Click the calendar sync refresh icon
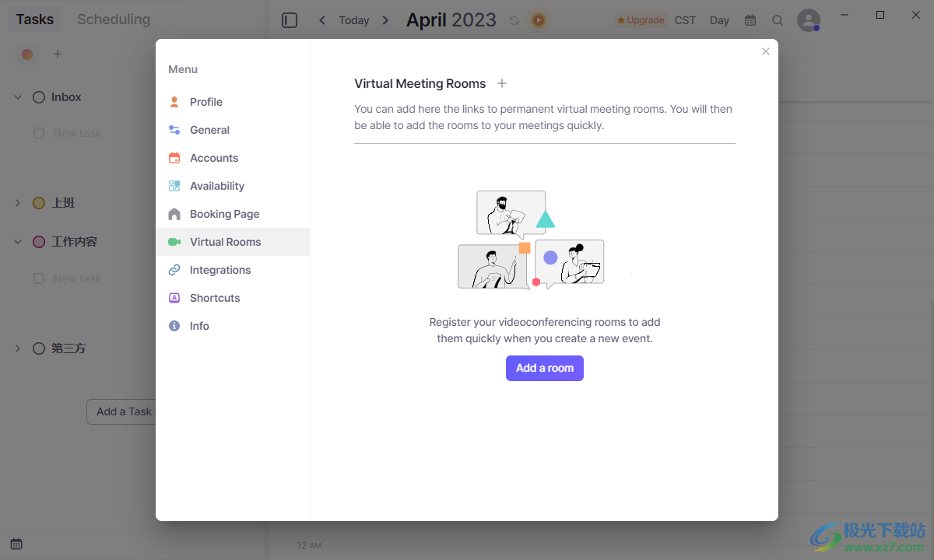 514,20
